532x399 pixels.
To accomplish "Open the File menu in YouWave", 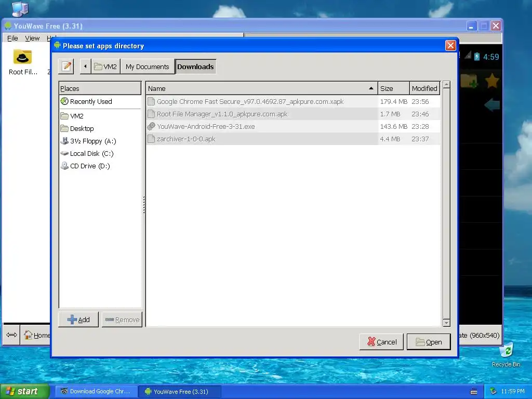I will (x=12, y=38).
